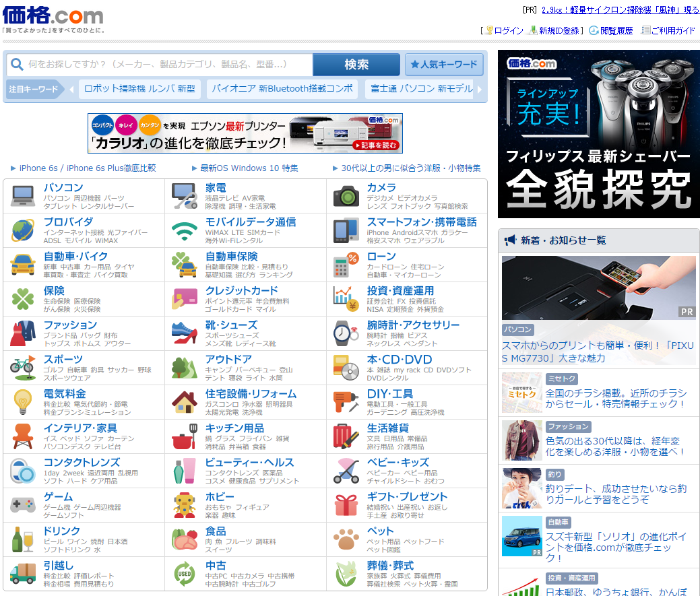Open the 生活雑貨 category link
The width and height of the screenshot is (700, 596).
point(387,428)
